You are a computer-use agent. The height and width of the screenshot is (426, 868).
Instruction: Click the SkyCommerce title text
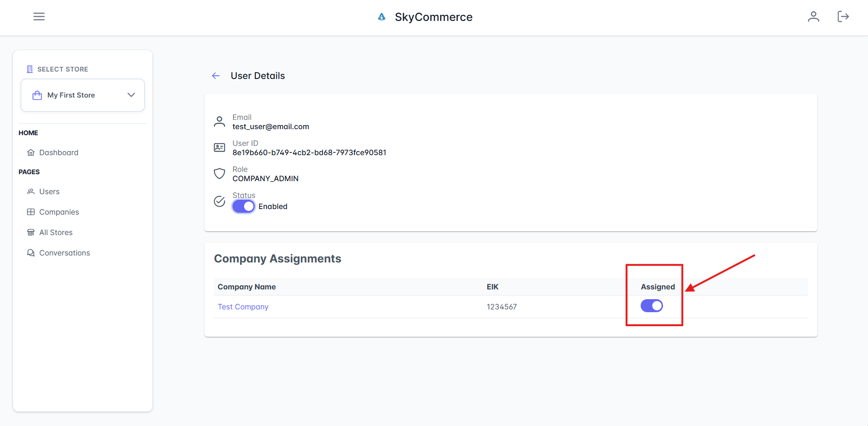[x=433, y=17]
